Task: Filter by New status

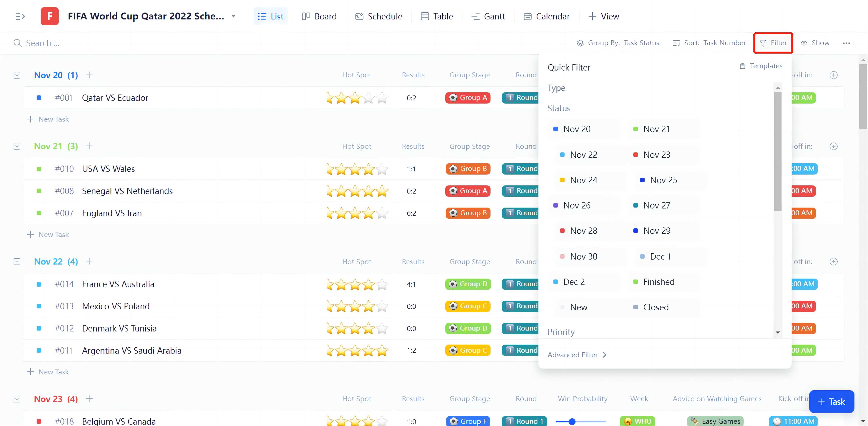Action: (591, 307)
